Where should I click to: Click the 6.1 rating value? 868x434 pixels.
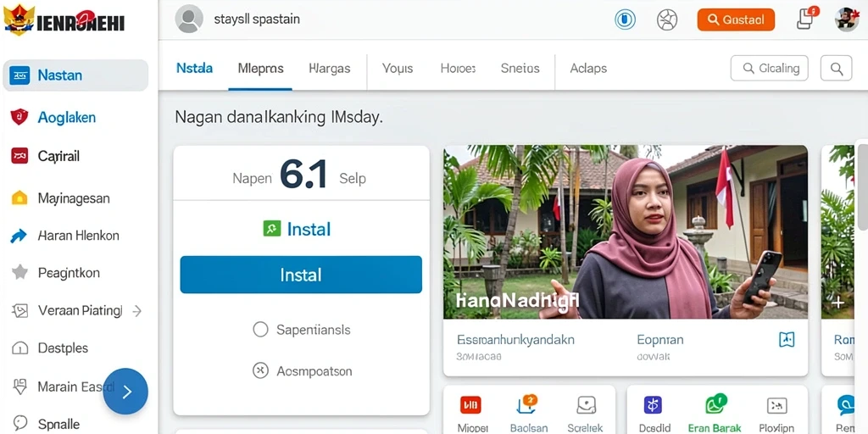click(304, 175)
